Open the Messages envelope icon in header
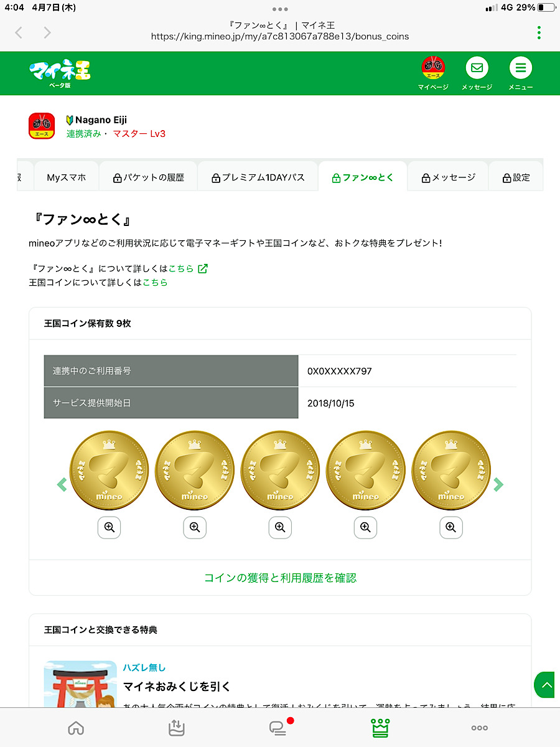 coord(477,68)
